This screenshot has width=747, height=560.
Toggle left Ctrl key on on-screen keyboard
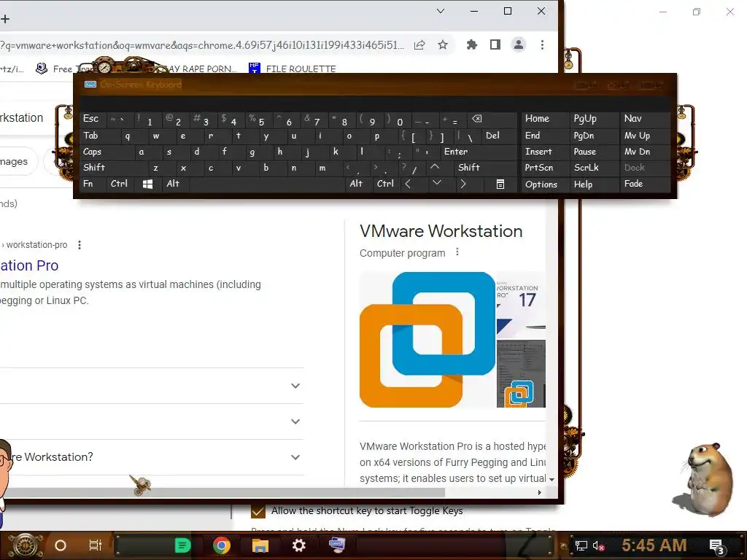pyautogui.click(x=120, y=184)
